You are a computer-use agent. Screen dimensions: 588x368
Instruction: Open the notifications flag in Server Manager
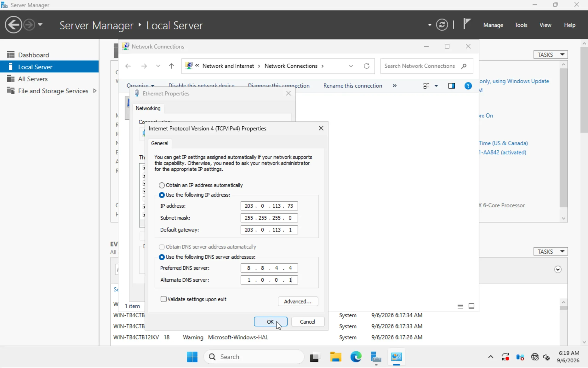click(x=467, y=24)
